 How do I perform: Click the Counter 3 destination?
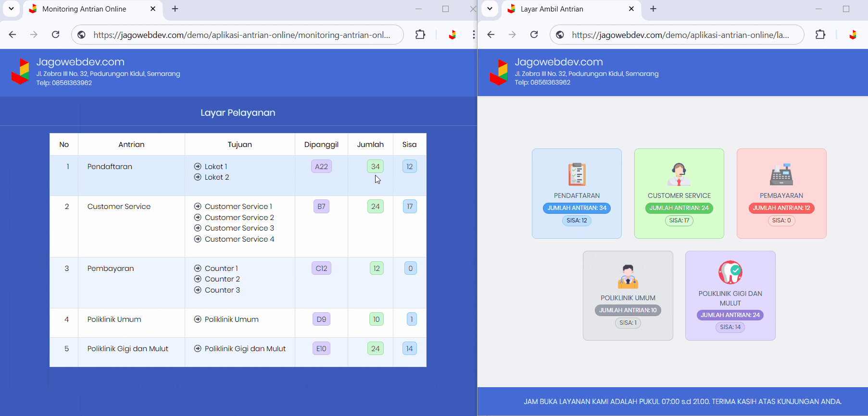(x=222, y=290)
